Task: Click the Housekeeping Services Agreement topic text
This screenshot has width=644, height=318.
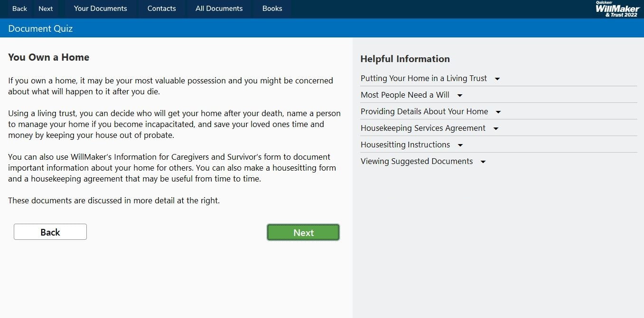Action: coord(423,128)
